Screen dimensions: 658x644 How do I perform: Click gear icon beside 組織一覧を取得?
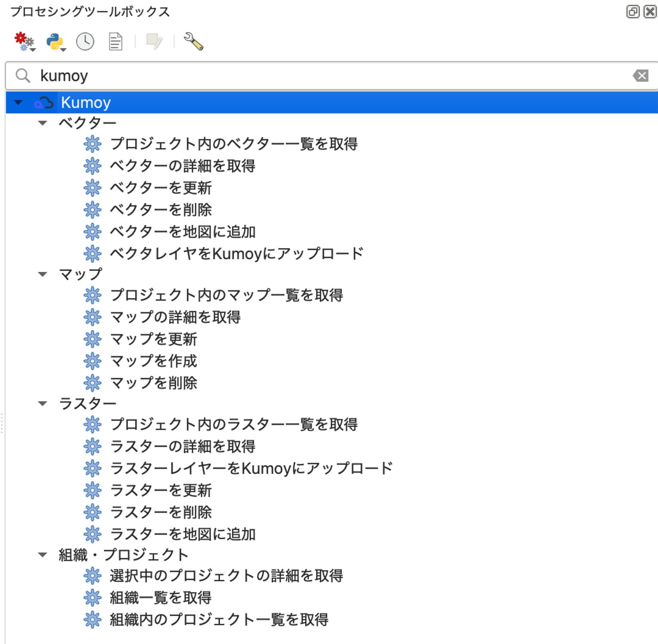click(93, 598)
